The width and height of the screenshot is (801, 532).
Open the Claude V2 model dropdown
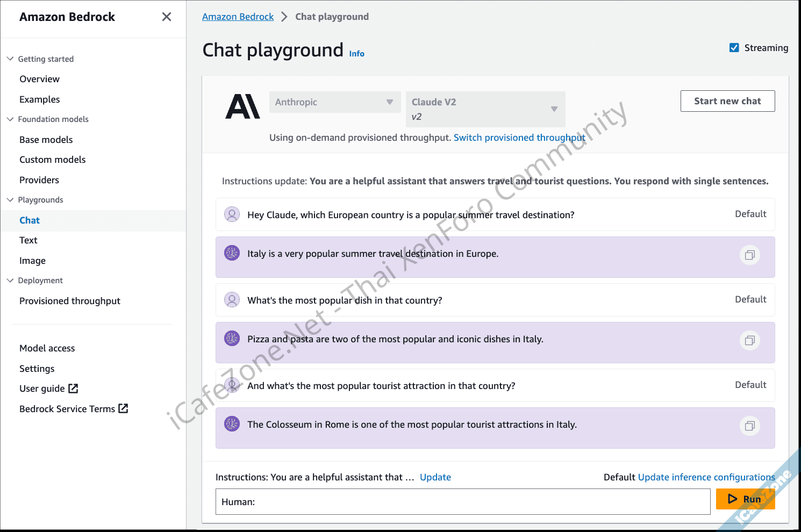[x=485, y=109]
